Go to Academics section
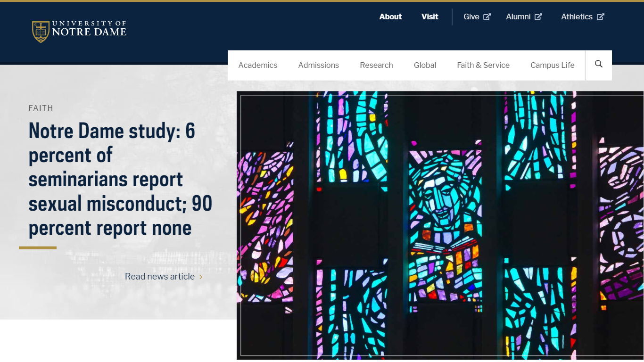The image size is (644, 362). [257, 65]
